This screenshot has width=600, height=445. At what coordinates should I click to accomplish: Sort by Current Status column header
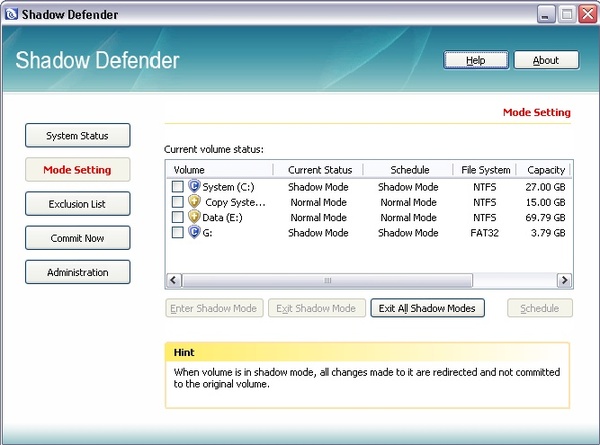click(318, 170)
